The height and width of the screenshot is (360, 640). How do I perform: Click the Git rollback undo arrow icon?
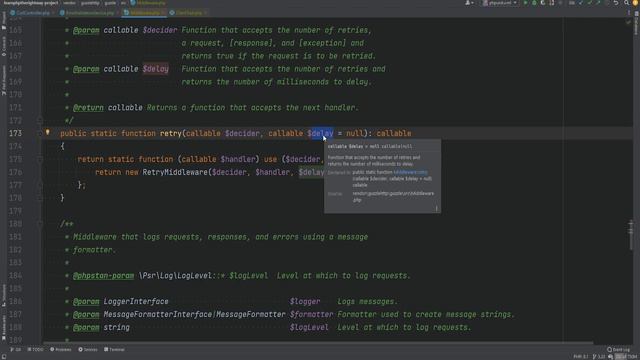pos(616,3)
